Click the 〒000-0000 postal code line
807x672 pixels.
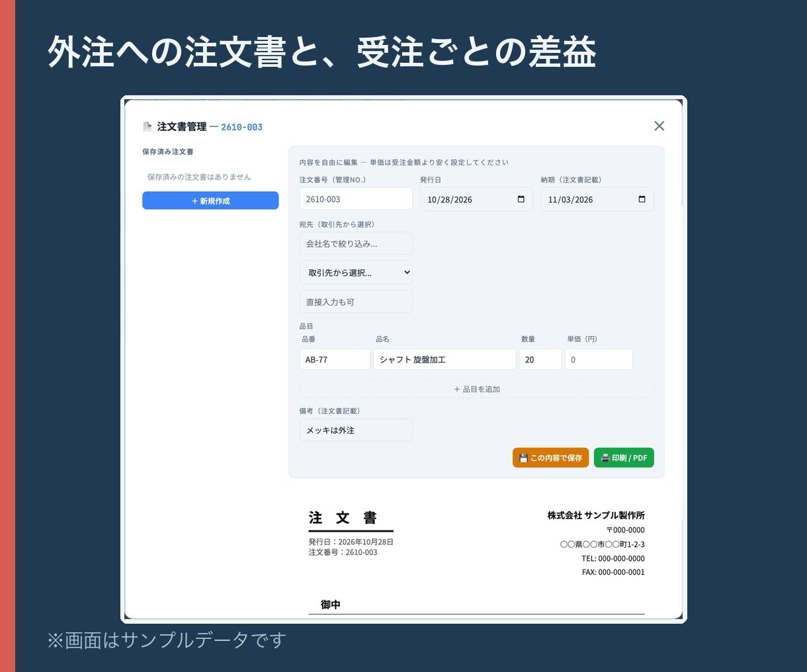626,530
